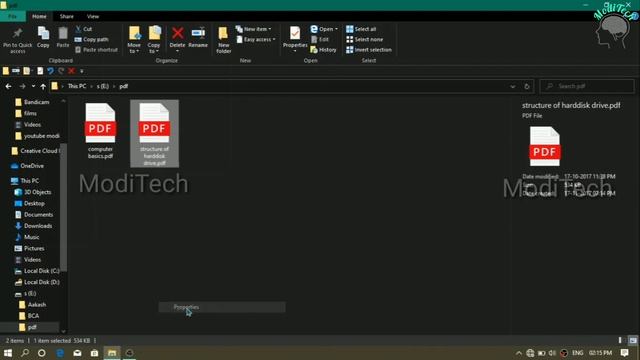The image size is (640, 360).
Task: Expand the Easy access dropdown
Action: pyautogui.click(x=256, y=40)
